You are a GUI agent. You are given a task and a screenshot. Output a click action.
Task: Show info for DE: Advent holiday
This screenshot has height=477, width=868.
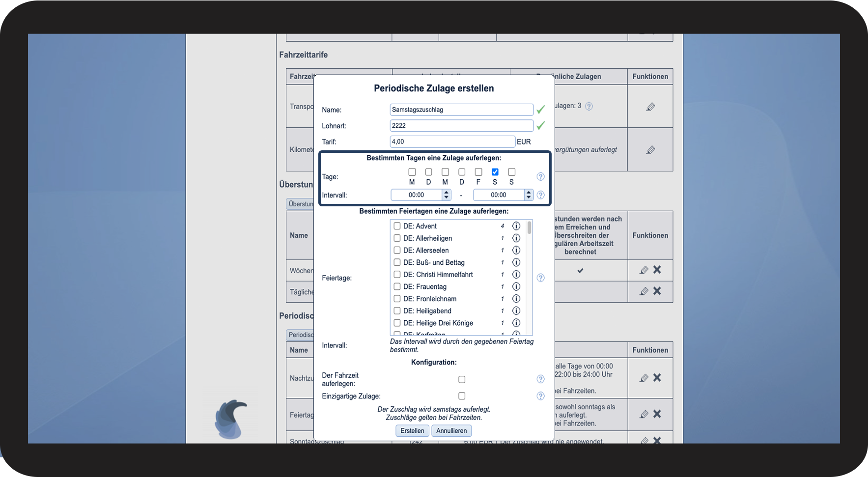pos(516,226)
